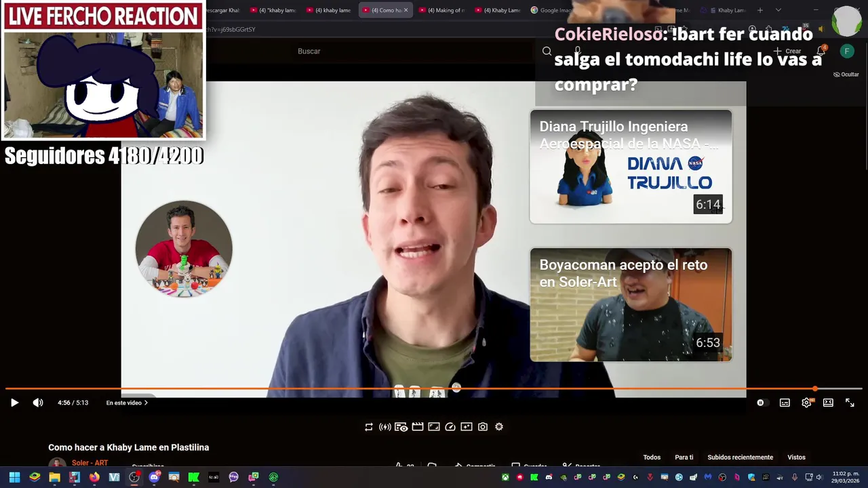Open Discord from the taskbar

click(x=154, y=477)
